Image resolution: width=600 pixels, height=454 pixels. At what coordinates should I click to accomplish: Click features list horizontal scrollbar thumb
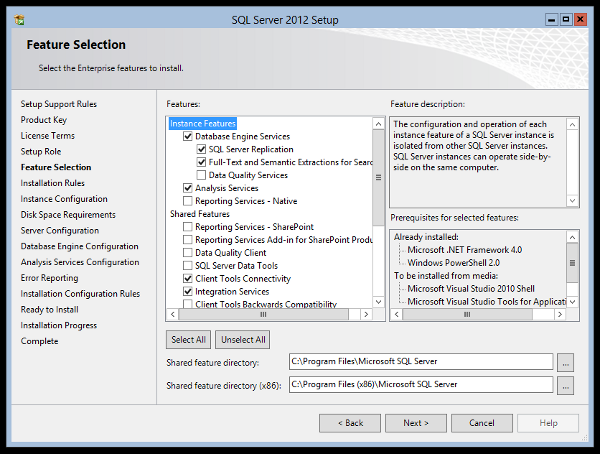264,315
